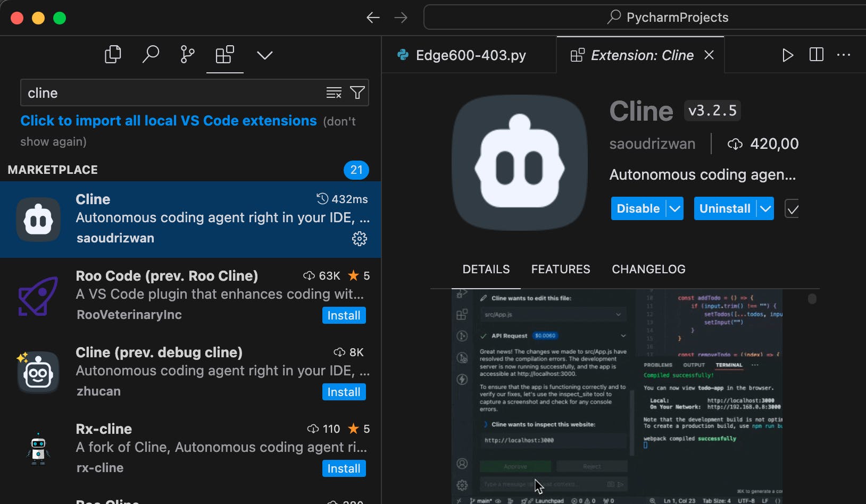Open the editor More Actions ellipsis
866x504 pixels.
click(x=844, y=55)
